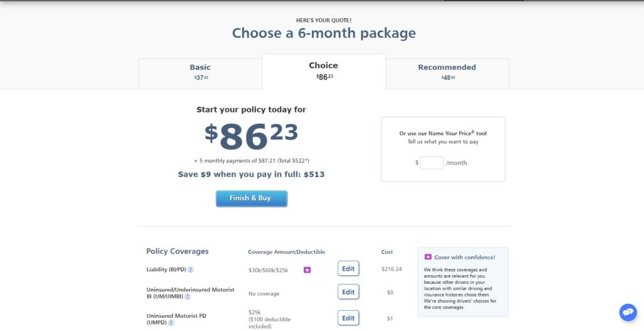The width and height of the screenshot is (644, 331).
Task: Click purple star badge beside $30k/$60k/$25k
Action: tap(308, 269)
